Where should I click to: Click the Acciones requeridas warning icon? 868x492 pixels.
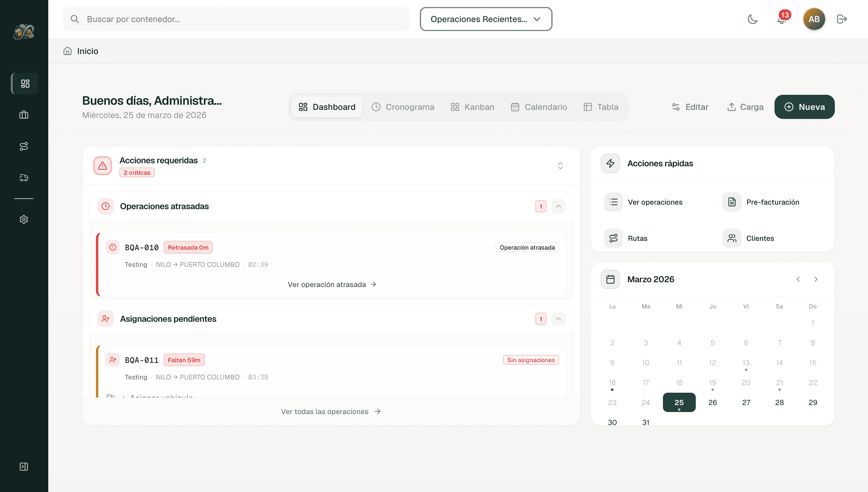point(103,166)
